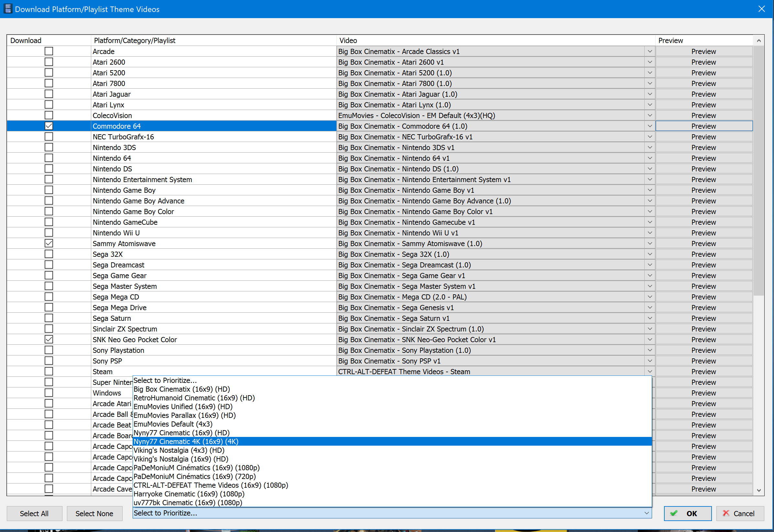Collapse the Select to Prioritize combo box
The image size is (774, 532).
pos(646,513)
